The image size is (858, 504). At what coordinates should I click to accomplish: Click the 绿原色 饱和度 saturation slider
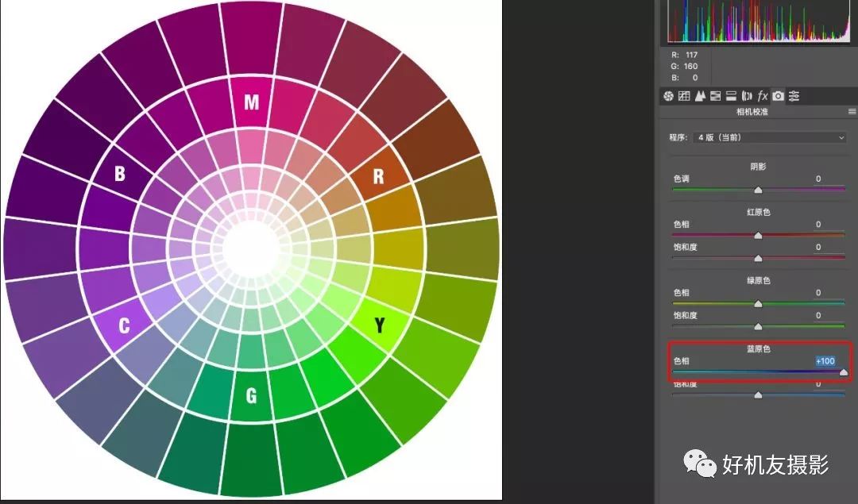759,326
